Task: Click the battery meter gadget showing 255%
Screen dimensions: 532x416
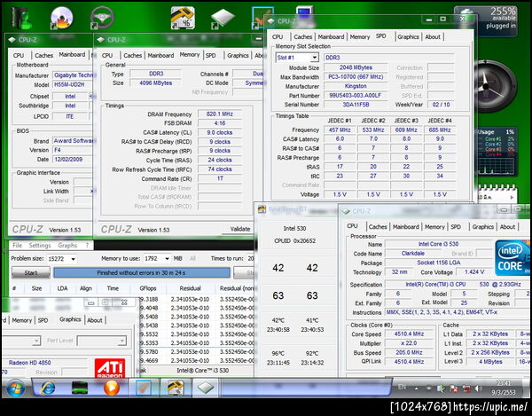Action: pos(488,21)
